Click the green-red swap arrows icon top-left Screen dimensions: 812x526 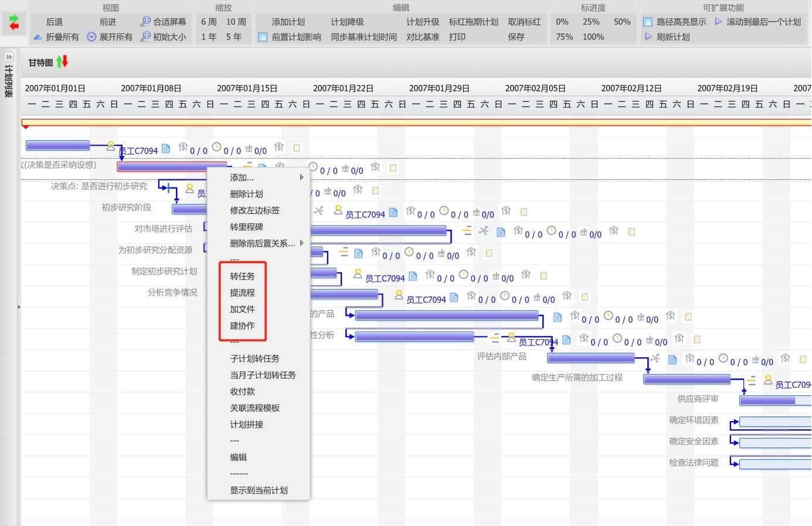click(x=14, y=22)
